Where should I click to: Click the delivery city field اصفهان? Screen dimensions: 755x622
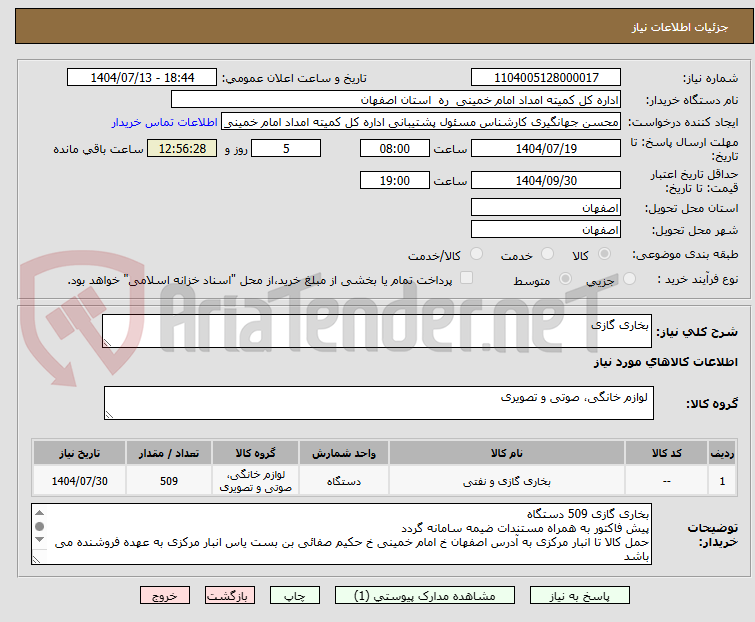pyautogui.click(x=546, y=230)
